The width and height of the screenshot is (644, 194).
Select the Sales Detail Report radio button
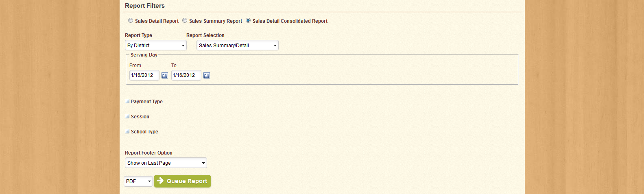[131, 20]
